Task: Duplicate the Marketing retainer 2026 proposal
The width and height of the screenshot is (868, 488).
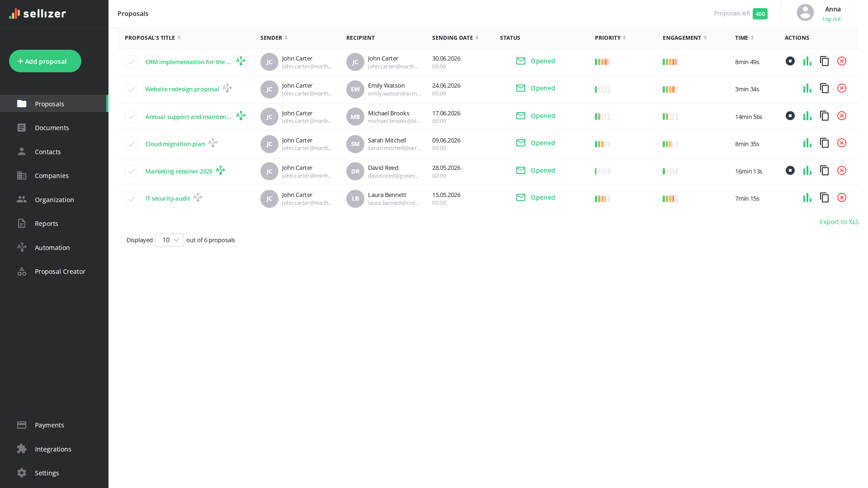Action: [x=824, y=170]
